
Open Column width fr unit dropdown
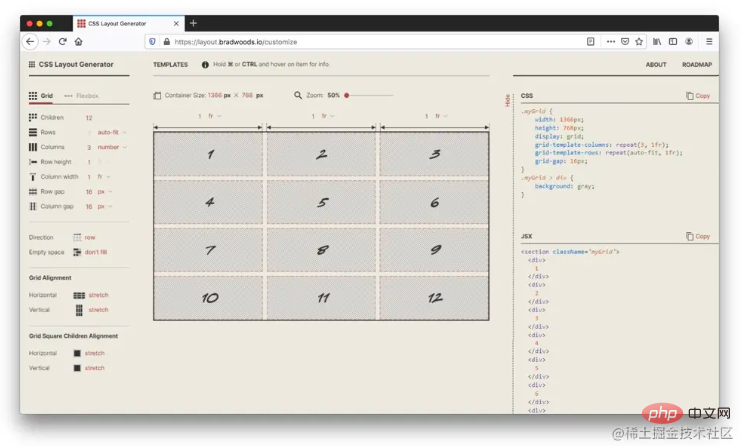104,177
